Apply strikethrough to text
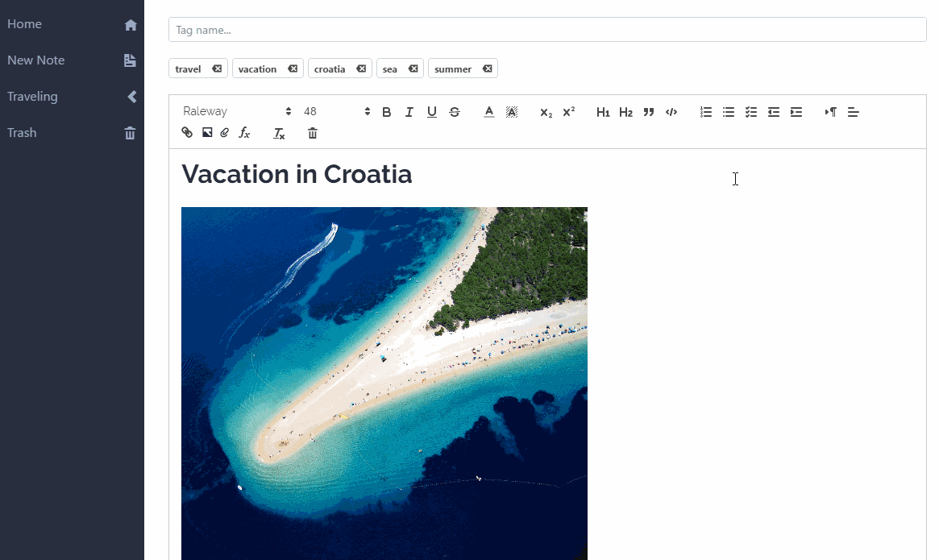939x560 pixels. [455, 112]
